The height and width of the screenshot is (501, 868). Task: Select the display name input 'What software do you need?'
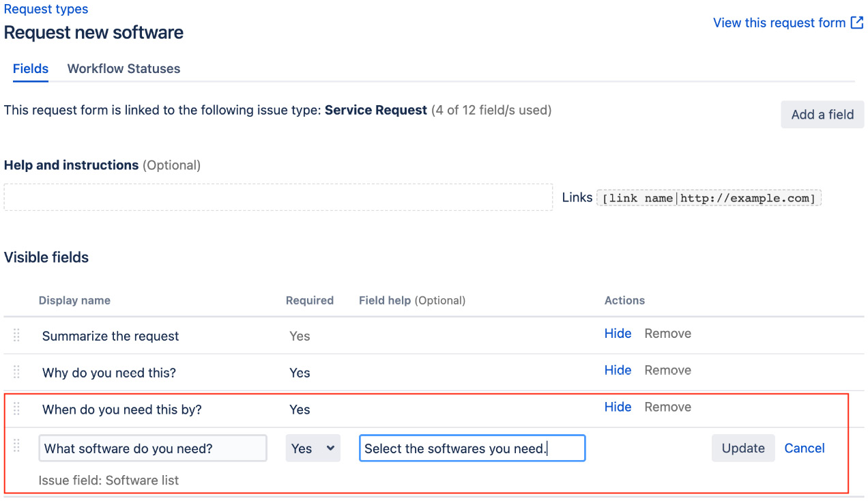click(152, 448)
